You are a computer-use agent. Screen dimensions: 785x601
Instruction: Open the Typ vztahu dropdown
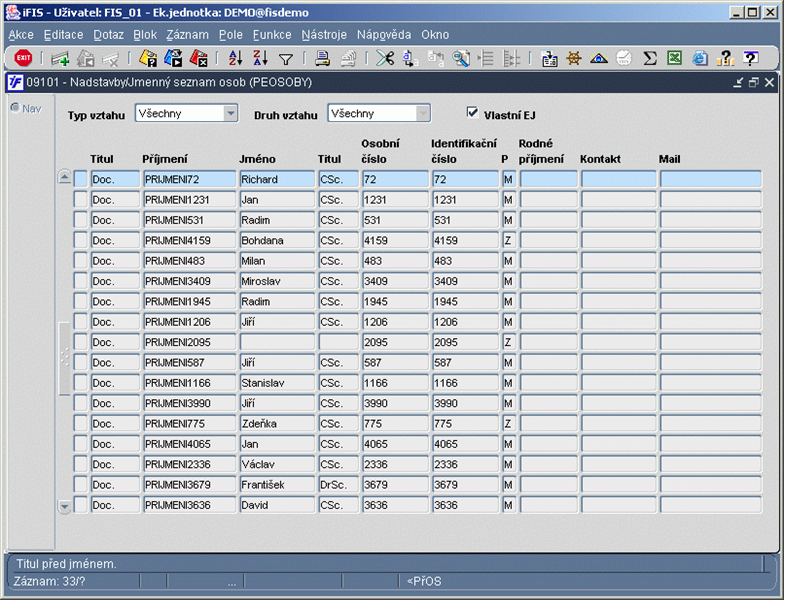230,113
